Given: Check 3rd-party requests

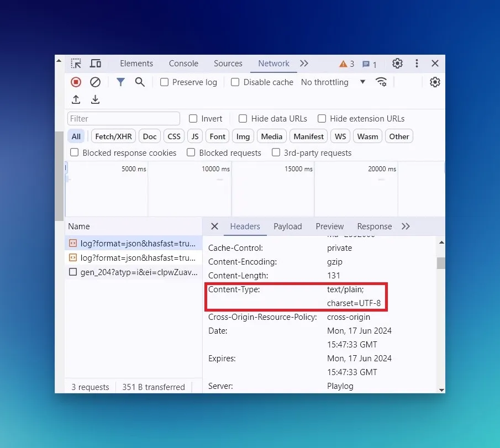Looking at the screenshot, I should (276, 152).
